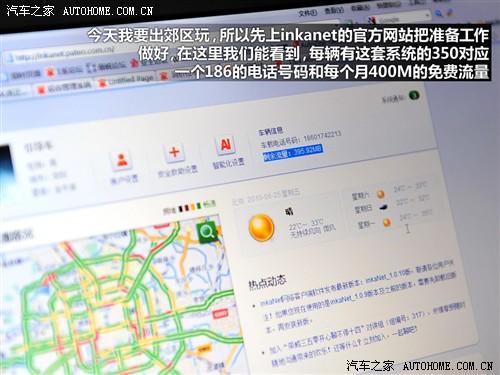Viewport: 500px width, 375px height.
Task: Click the traffic congestion color legend
Action: click(189, 207)
